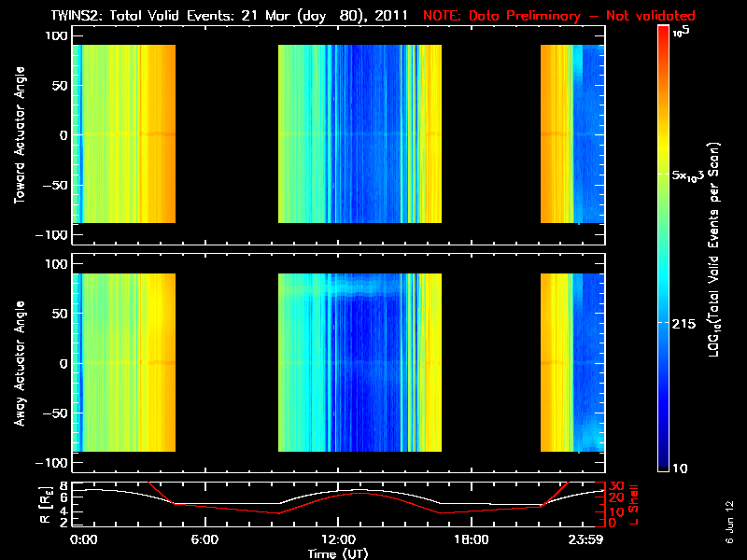The image size is (747, 560).
Task: Click the 10^5 label atop the color bar
Action: click(681, 33)
